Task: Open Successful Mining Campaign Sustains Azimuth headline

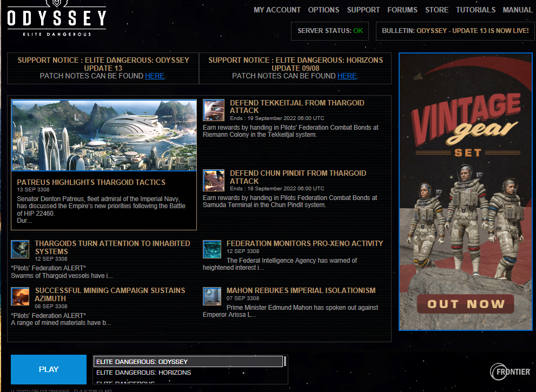Action: tap(110, 294)
